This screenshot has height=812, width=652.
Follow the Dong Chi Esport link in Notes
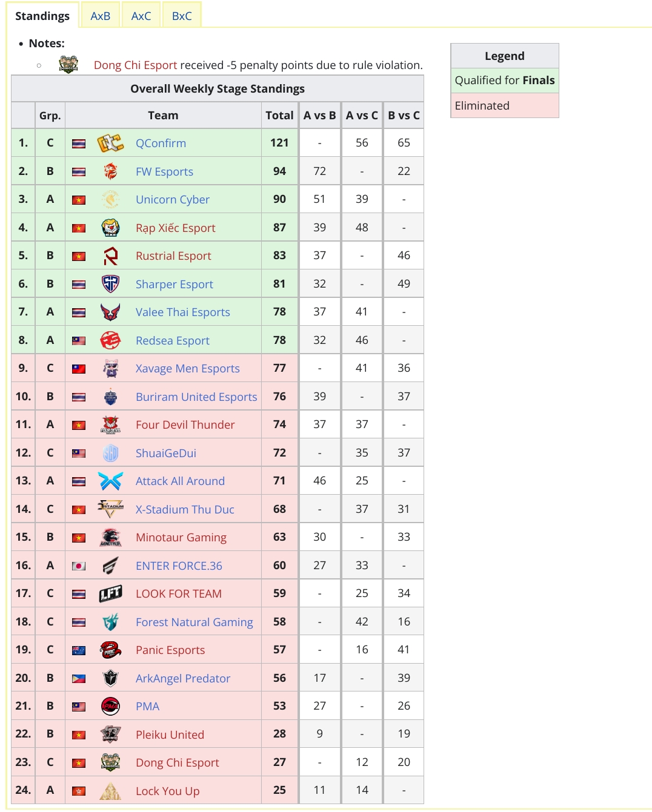coord(135,65)
